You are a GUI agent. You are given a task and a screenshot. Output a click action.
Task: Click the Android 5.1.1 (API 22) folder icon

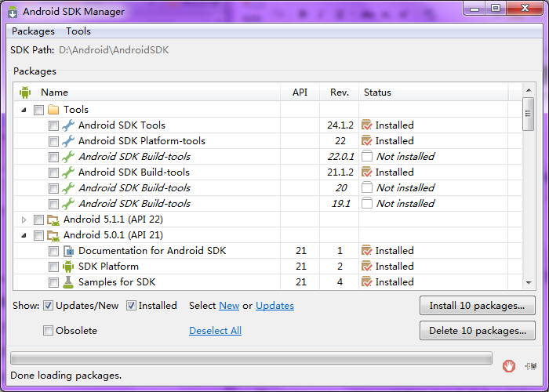click(53, 220)
